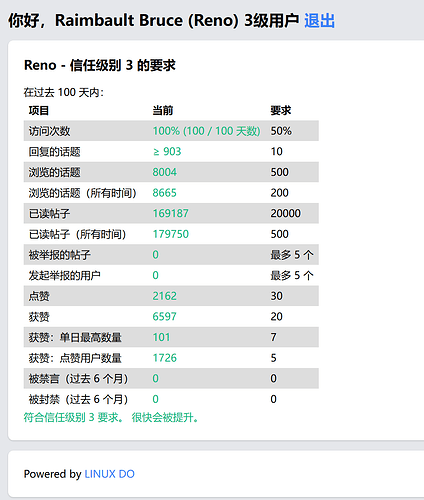Click the 'Powered by' footer text
424x500 pixels.
tap(53, 474)
